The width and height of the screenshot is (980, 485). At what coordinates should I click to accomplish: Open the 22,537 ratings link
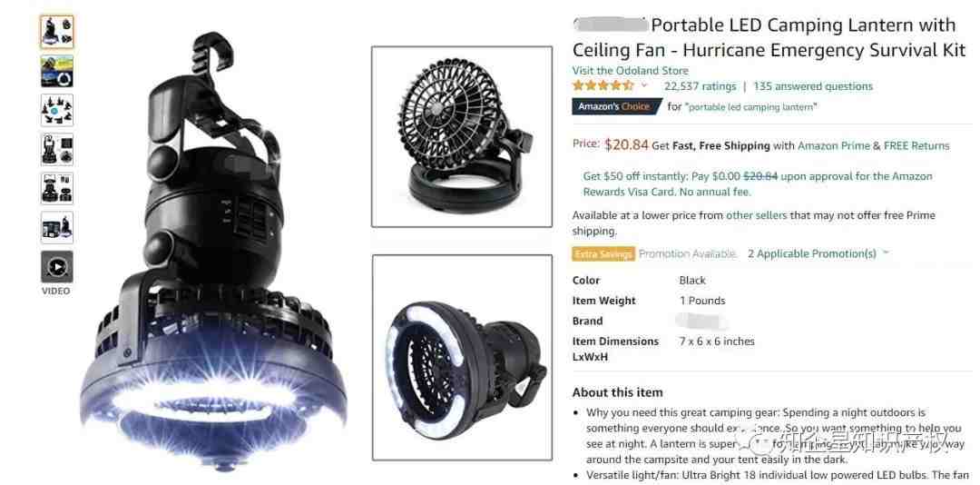tap(700, 86)
